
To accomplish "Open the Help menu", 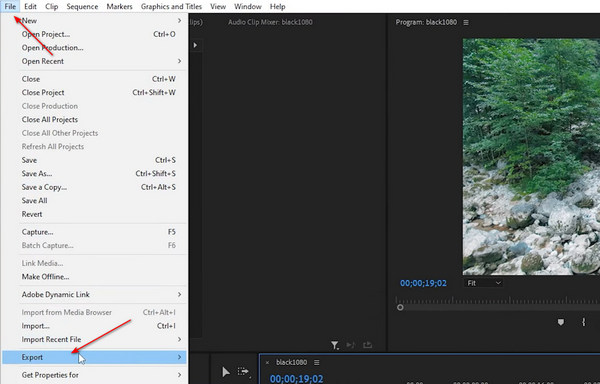I will (277, 7).
